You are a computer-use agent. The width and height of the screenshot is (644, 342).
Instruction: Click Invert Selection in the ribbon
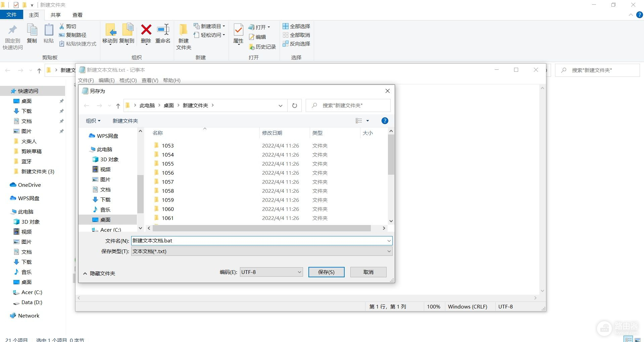pyautogui.click(x=296, y=44)
